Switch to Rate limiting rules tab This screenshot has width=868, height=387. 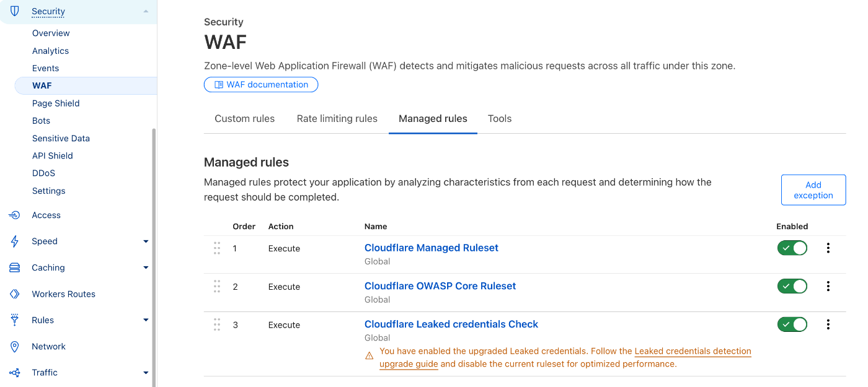pyautogui.click(x=337, y=118)
